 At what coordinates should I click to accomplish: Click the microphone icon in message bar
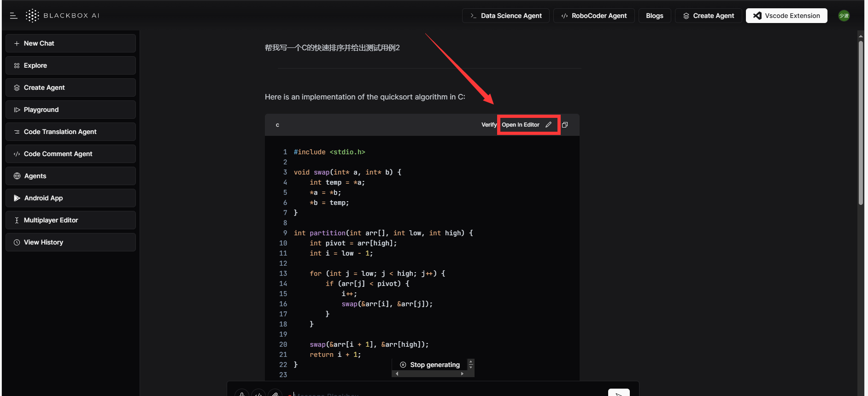click(x=242, y=393)
